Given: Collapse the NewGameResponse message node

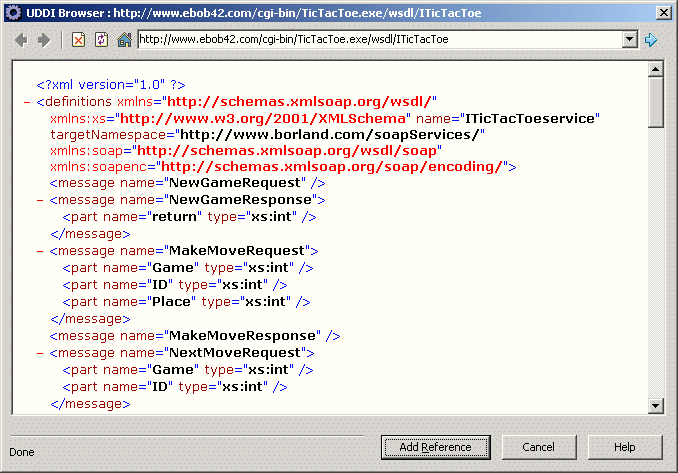Looking at the screenshot, I should [40, 200].
